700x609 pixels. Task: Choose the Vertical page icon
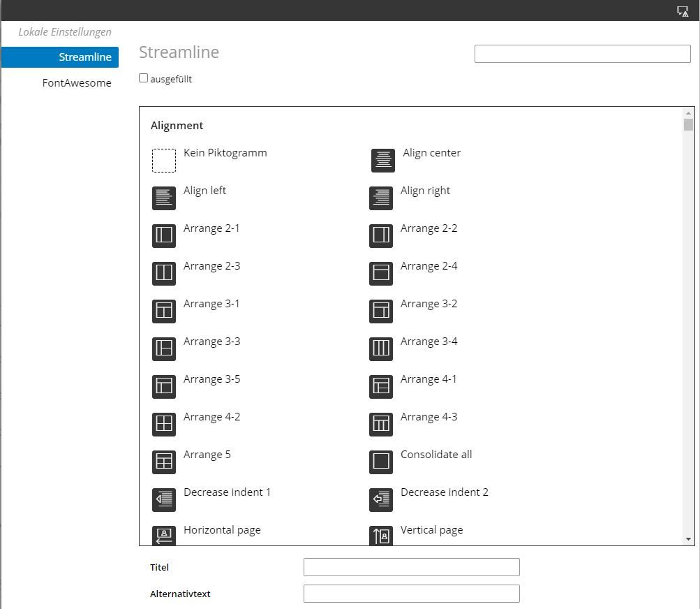[x=381, y=536]
